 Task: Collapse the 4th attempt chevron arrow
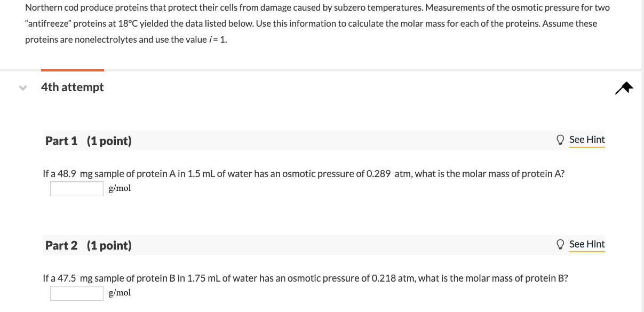pos(22,87)
